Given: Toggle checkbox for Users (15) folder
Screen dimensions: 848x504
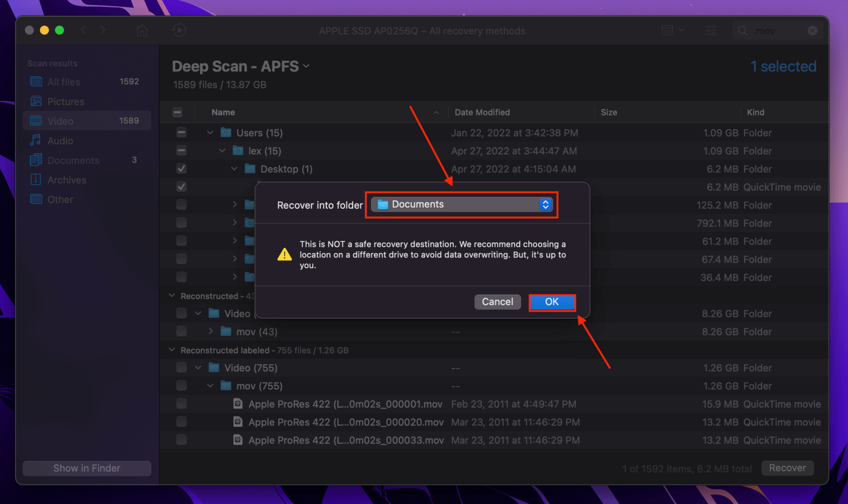Looking at the screenshot, I should point(181,133).
